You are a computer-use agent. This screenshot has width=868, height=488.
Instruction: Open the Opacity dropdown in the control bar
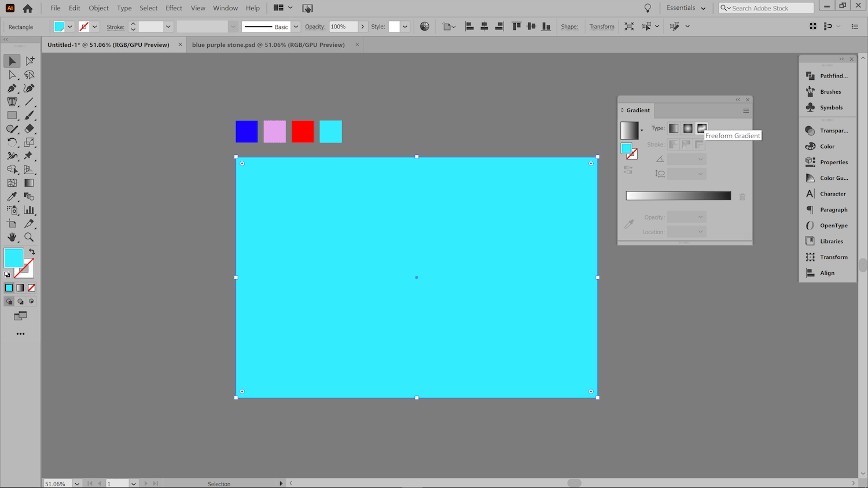[x=363, y=26]
